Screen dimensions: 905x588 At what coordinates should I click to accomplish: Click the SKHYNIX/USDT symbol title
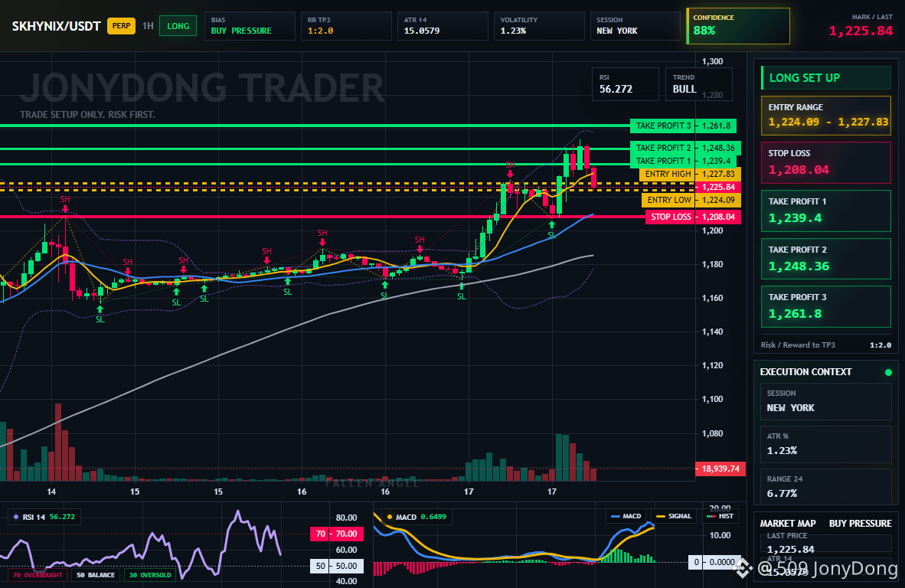56,26
